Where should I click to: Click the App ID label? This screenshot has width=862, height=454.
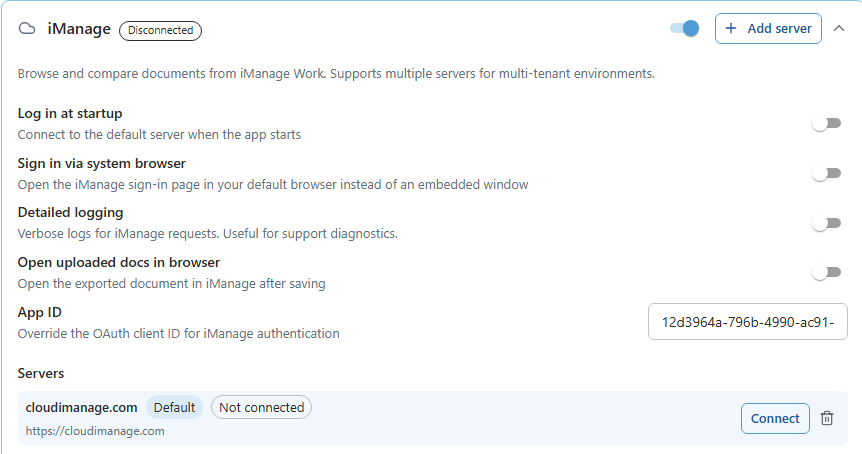coord(40,312)
